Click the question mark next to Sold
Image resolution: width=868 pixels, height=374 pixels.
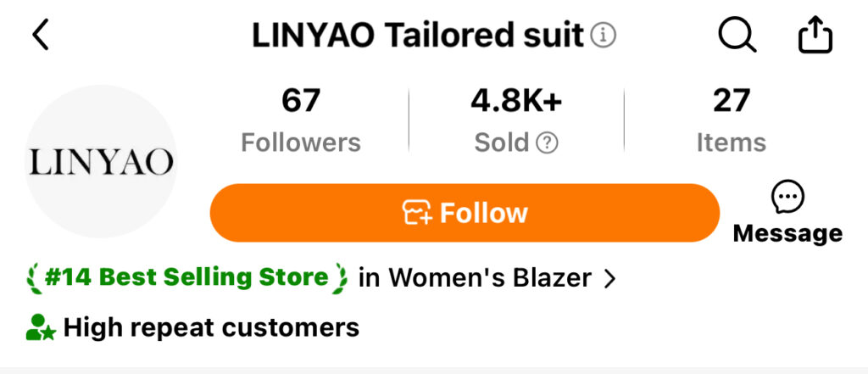(x=547, y=143)
